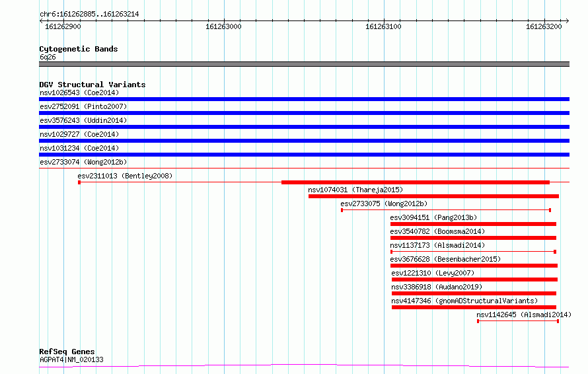
Task: Open nsv1142645 (Alsmadi2014) label
Action: pos(524,315)
